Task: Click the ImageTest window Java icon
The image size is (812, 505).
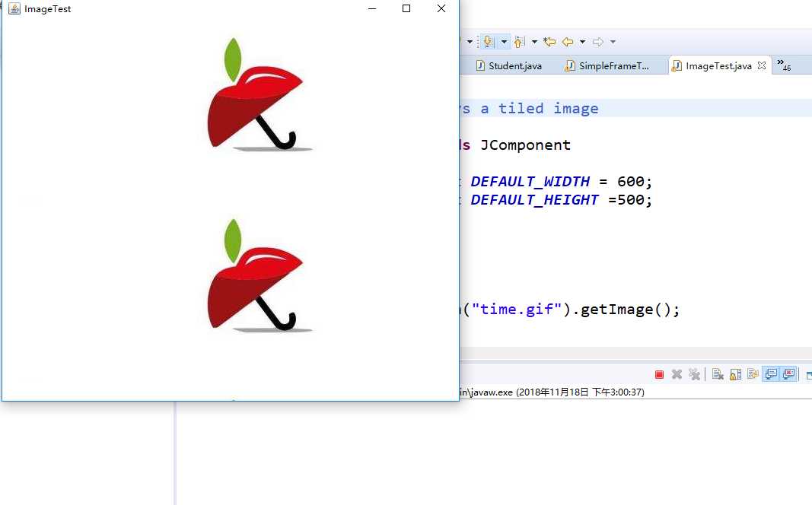Action: (x=14, y=9)
